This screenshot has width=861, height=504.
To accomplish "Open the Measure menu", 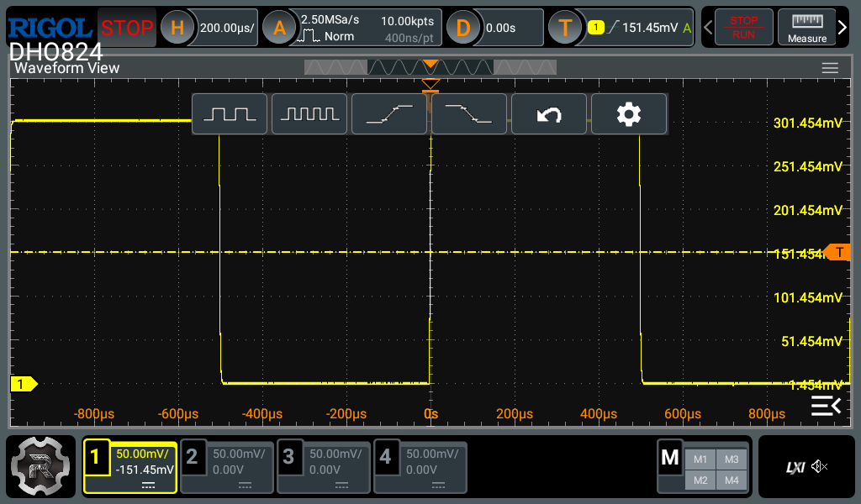I will pos(806,28).
